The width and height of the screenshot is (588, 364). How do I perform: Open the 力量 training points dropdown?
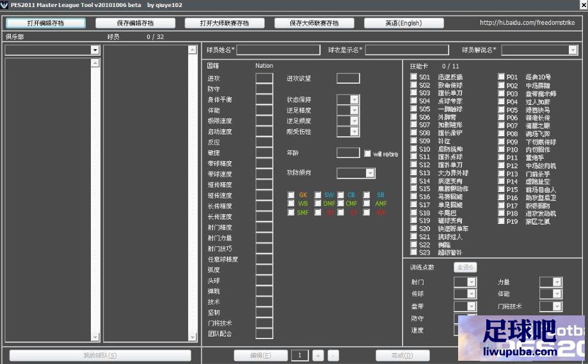coord(557,282)
